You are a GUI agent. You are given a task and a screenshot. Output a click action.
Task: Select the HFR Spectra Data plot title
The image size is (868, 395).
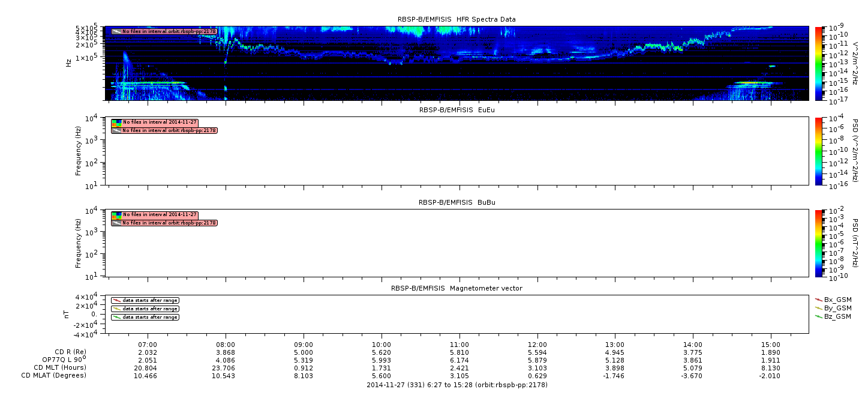pos(456,19)
